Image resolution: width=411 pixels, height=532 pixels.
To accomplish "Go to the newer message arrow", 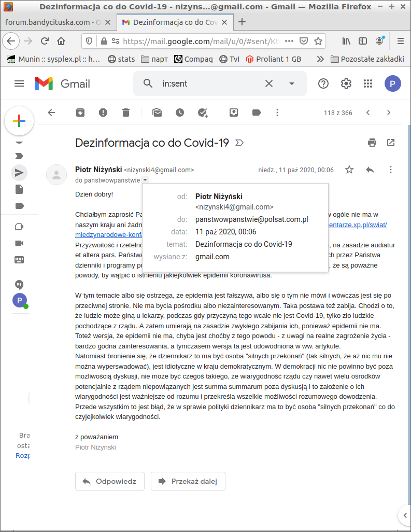I will 368,113.
